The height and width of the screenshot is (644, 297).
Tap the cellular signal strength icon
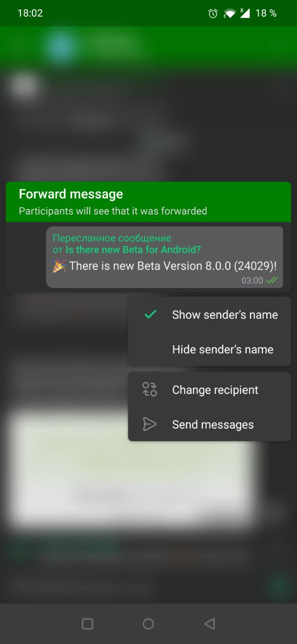coord(245,14)
